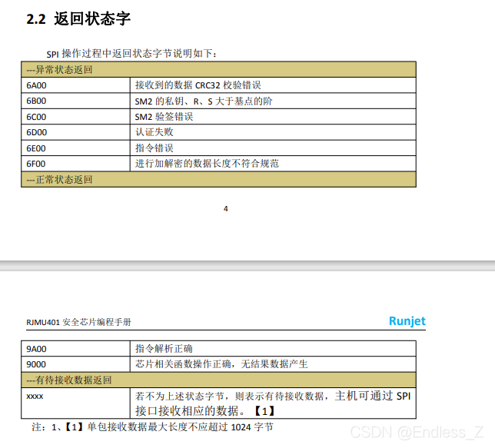This screenshot has width=495, height=448.
Task: Select page header RJMU401 安全芯片编程手册
Action: pyautogui.click(x=78, y=322)
